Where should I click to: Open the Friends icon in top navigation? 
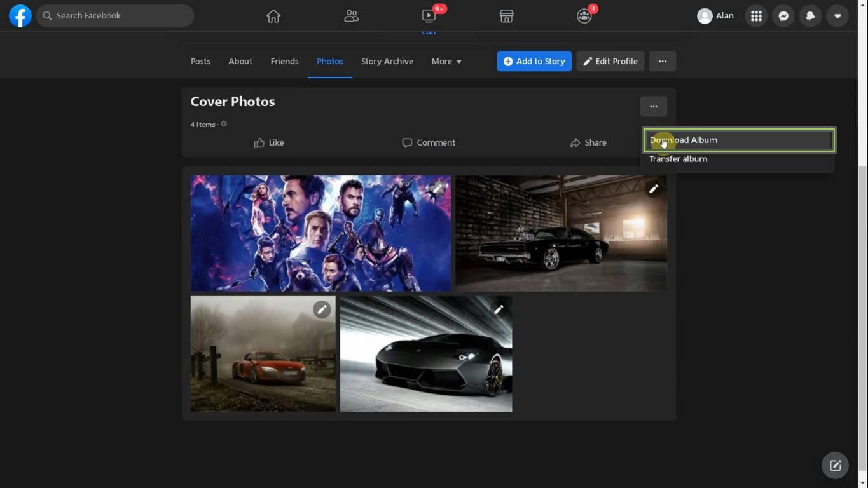pyautogui.click(x=351, y=16)
